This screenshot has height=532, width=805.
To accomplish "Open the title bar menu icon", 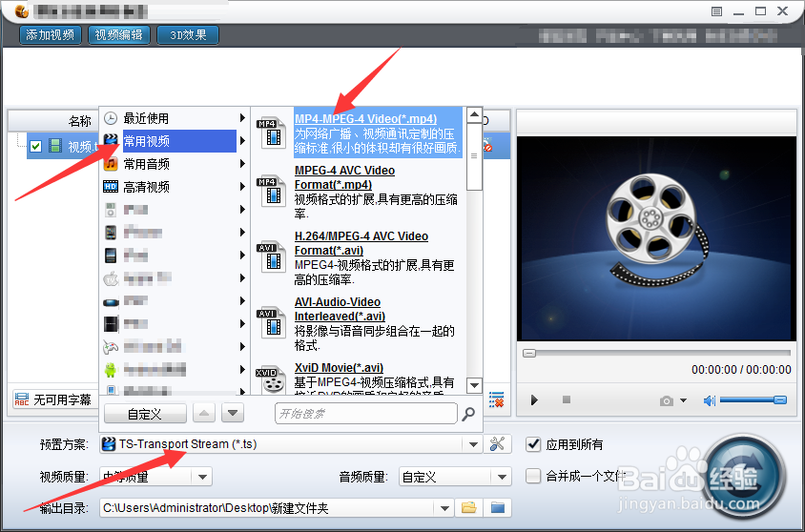I will point(716,11).
